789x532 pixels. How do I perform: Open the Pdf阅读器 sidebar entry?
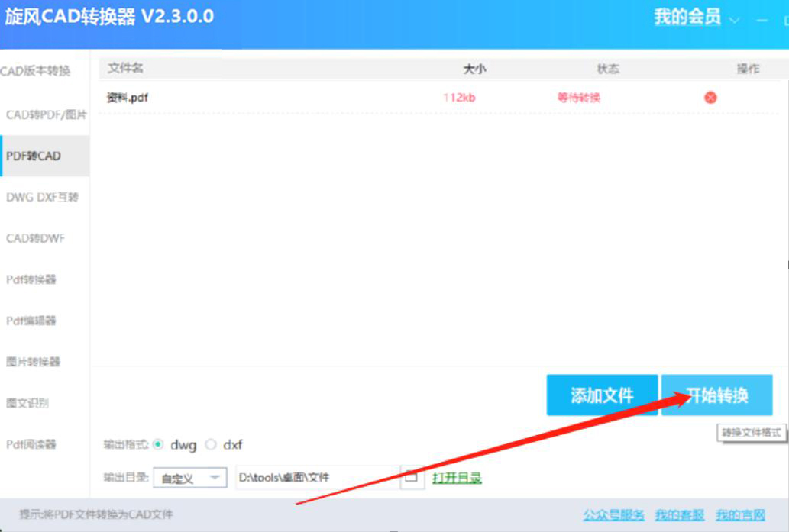(x=31, y=444)
